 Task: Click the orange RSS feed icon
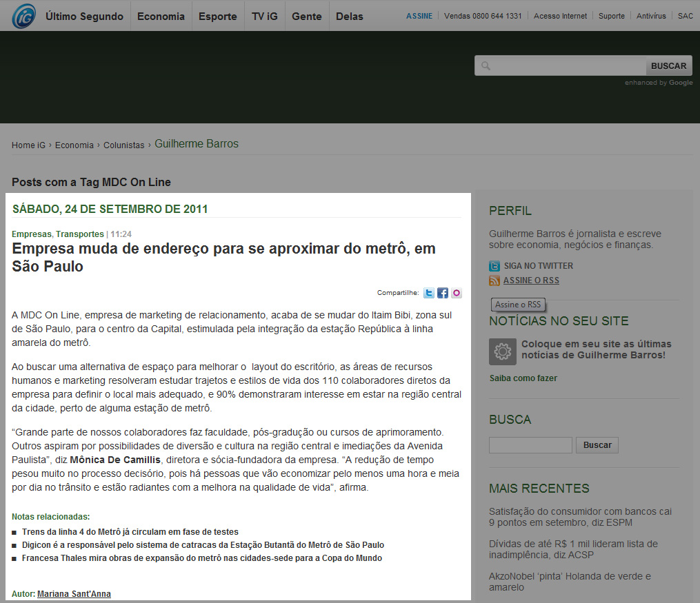coord(494,280)
